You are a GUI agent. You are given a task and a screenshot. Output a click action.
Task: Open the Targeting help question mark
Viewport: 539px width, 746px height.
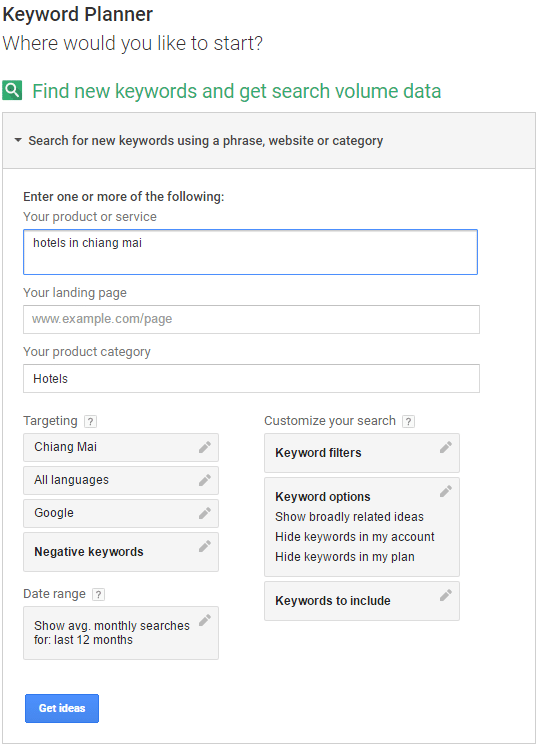coord(90,422)
